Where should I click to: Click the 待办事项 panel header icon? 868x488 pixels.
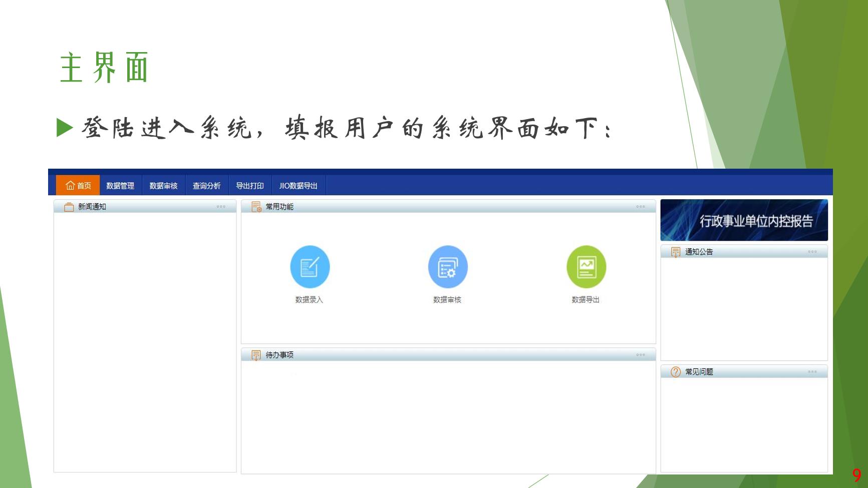click(x=256, y=355)
